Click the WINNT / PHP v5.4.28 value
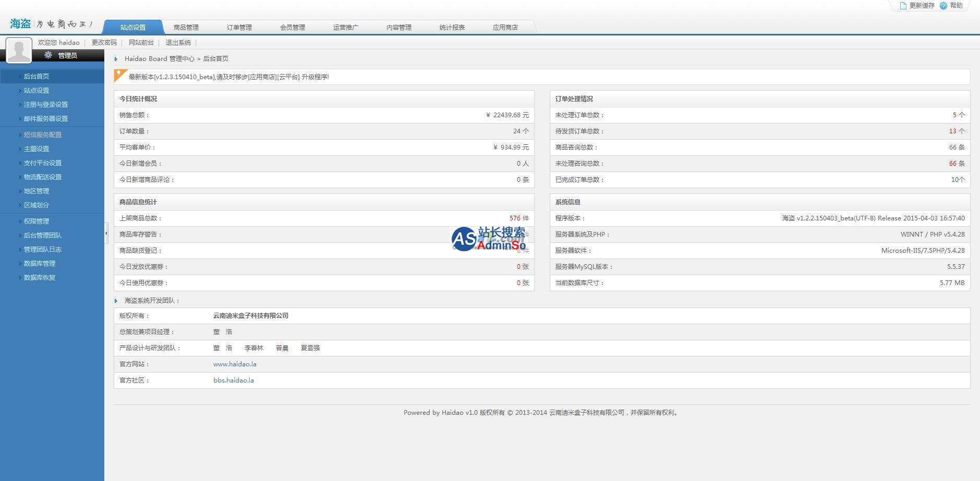 [x=933, y=235]
